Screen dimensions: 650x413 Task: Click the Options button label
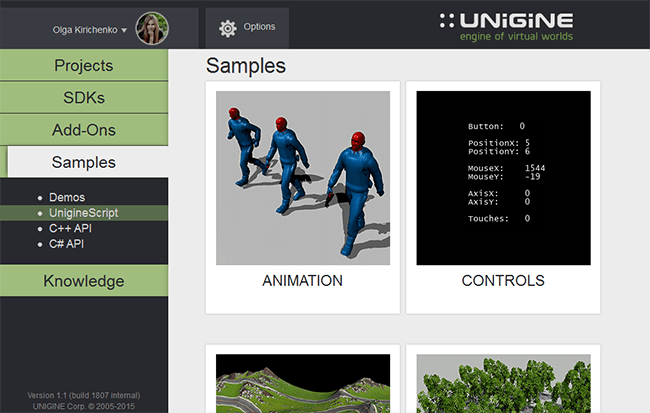pos(259,27)
